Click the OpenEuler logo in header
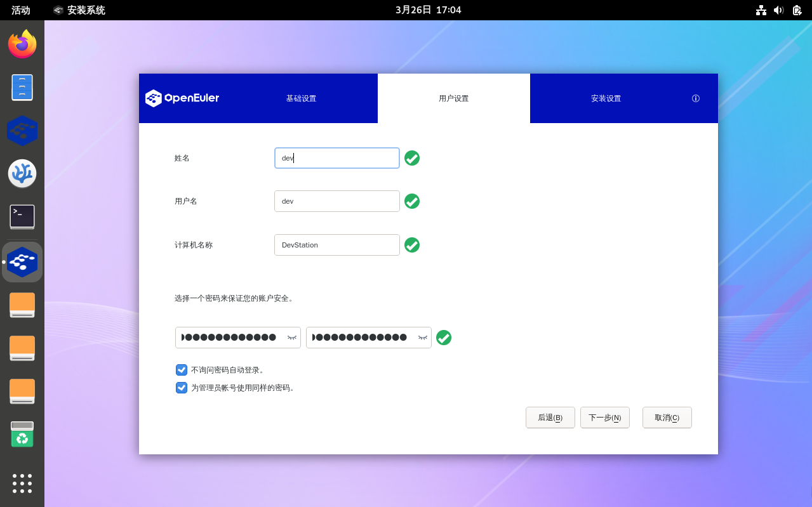 click(182, 98)
